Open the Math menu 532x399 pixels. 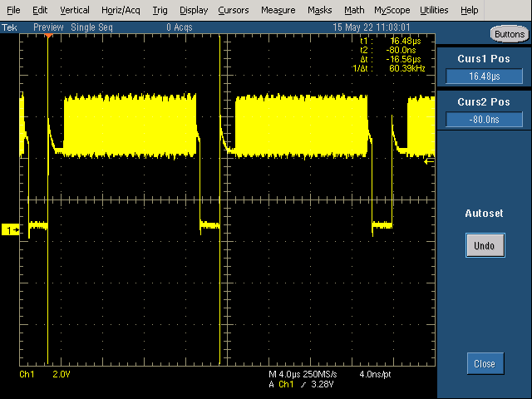tap(354, 10)
